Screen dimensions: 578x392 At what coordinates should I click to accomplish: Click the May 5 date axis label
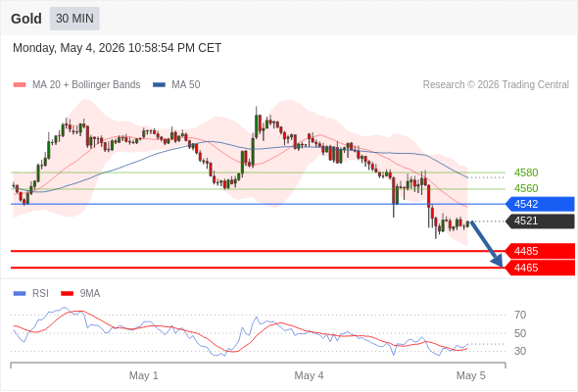coord(471,375)
